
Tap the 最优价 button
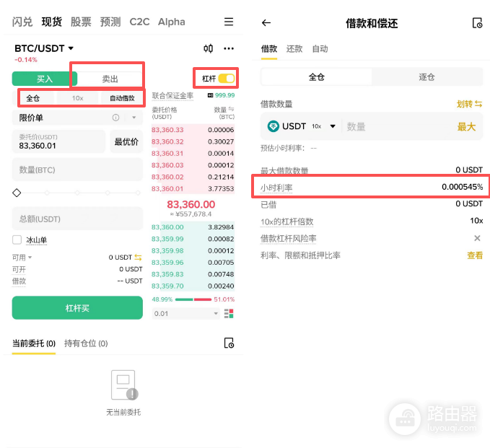click(126, 141)
